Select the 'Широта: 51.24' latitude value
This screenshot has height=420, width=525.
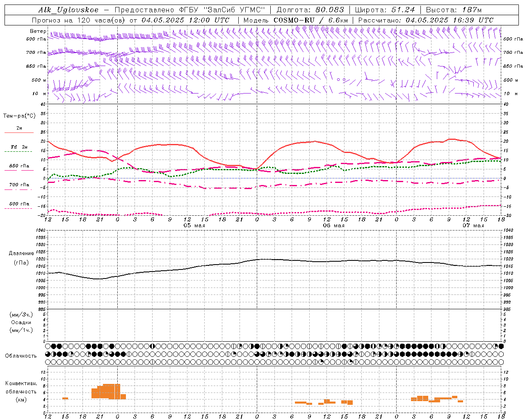click(x=384, y=10)
